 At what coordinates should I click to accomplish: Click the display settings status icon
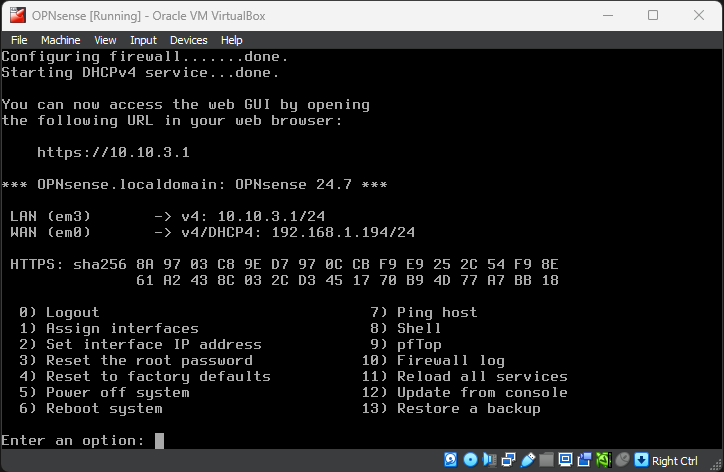[x=565, y=460]
